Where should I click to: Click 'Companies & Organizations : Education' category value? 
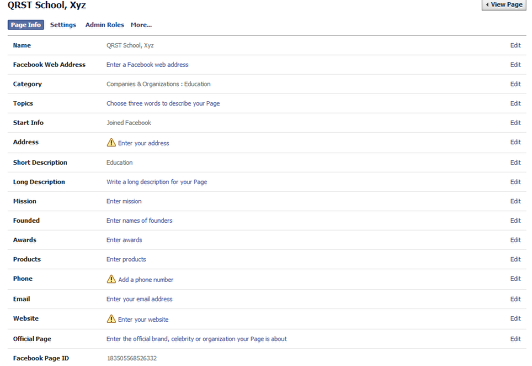point(158,84)
